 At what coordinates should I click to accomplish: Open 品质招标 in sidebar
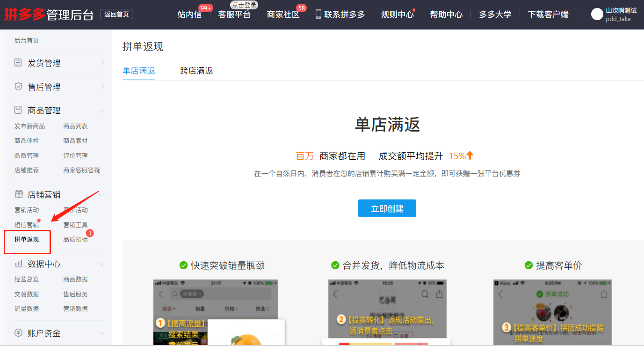pos(75,239)
